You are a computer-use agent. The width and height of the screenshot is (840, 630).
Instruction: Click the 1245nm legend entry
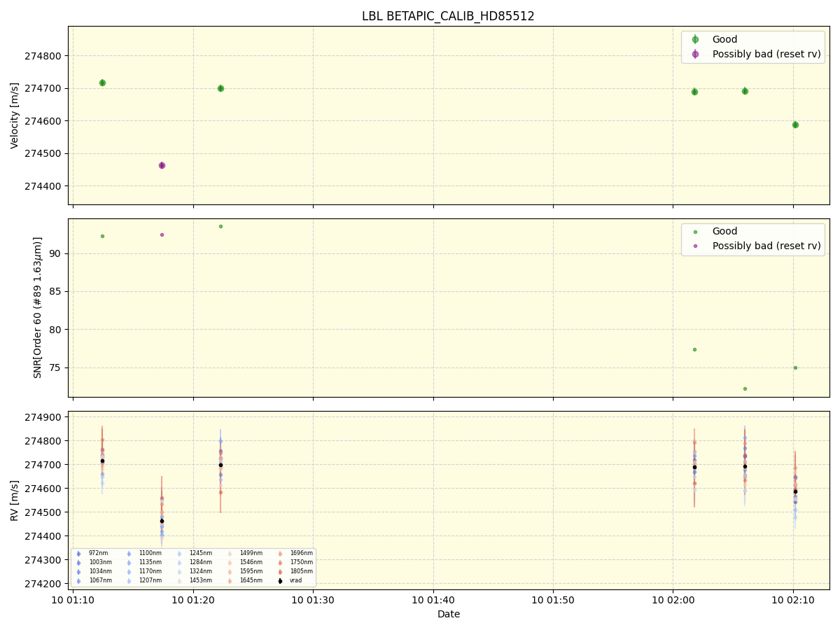pos(201,553)
